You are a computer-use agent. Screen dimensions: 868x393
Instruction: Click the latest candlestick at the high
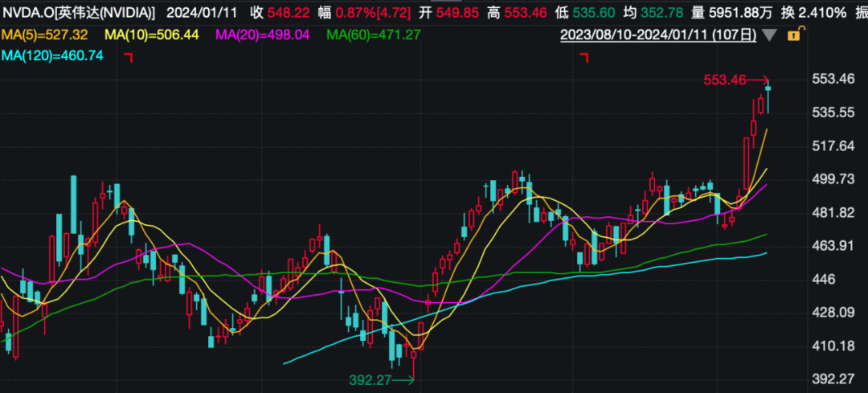click(x=768, y=95)
